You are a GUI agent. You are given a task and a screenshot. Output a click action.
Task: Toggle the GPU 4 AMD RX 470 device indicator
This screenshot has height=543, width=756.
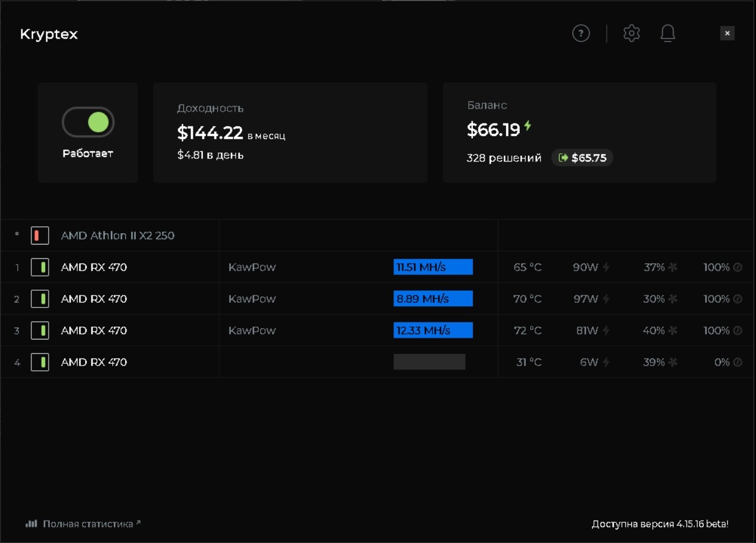[x=40, y=362]
